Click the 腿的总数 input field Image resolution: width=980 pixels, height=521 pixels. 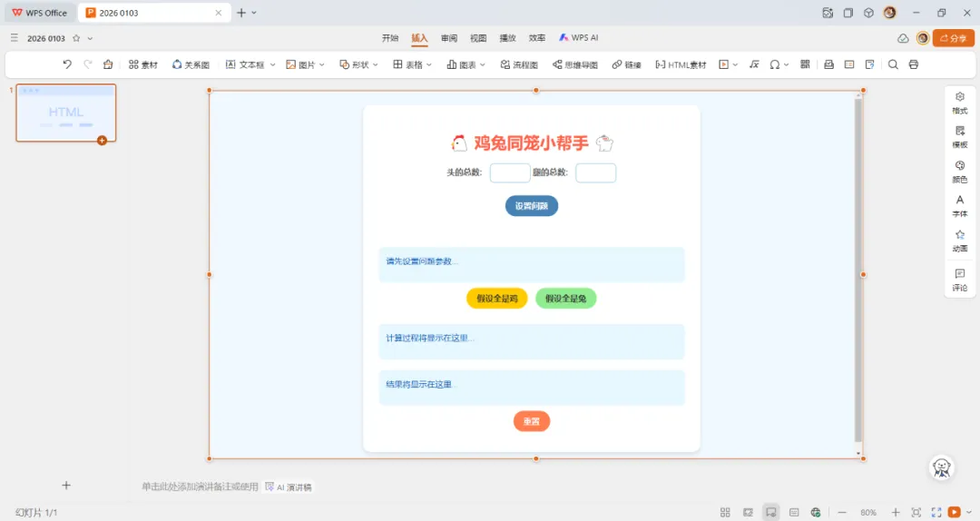tap(595, 172)
